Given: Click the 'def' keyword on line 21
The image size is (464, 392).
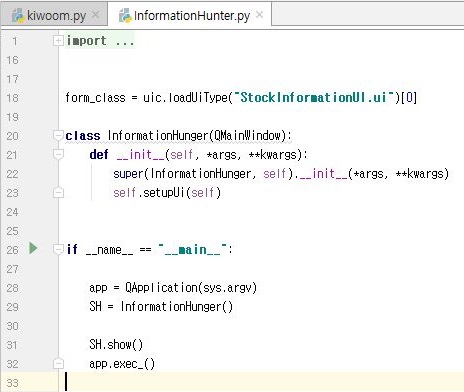Looking at the screenshot, I should click(99, 155).
